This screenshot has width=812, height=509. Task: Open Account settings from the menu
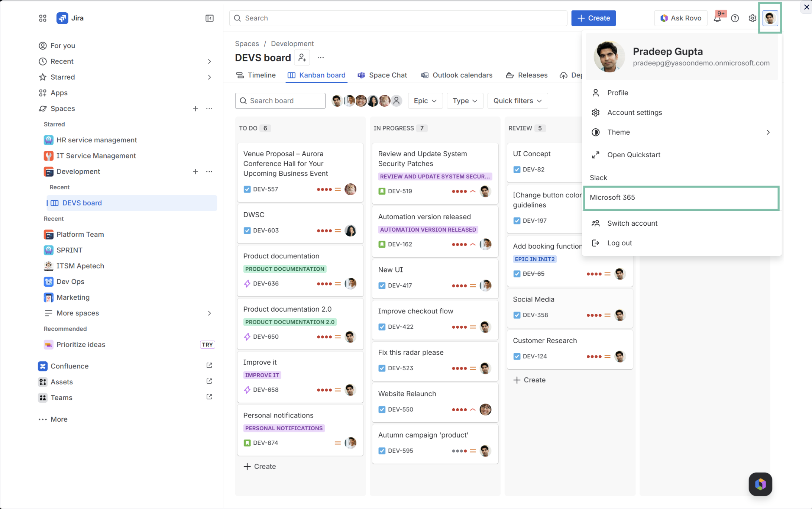[682, 113]
